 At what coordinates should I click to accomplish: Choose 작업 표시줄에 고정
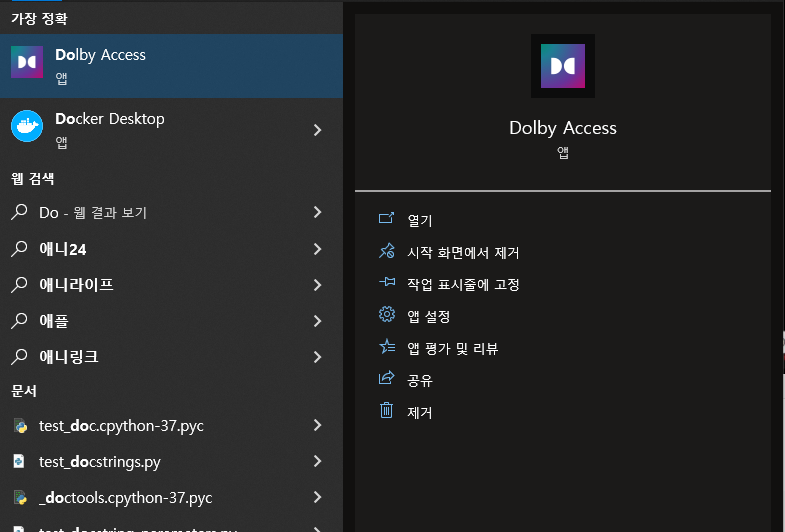463,284
